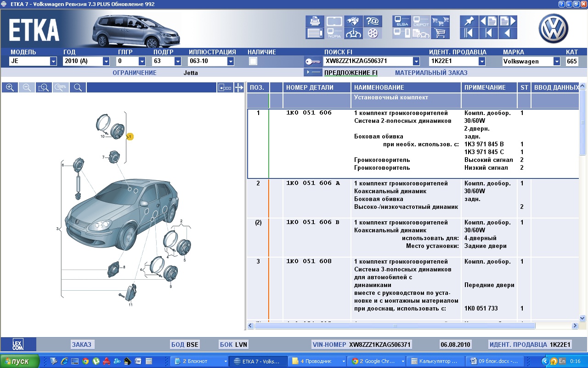The image size is (588, 368).
Task: Click the pushpin icon
Action: (x=469, y=21)
